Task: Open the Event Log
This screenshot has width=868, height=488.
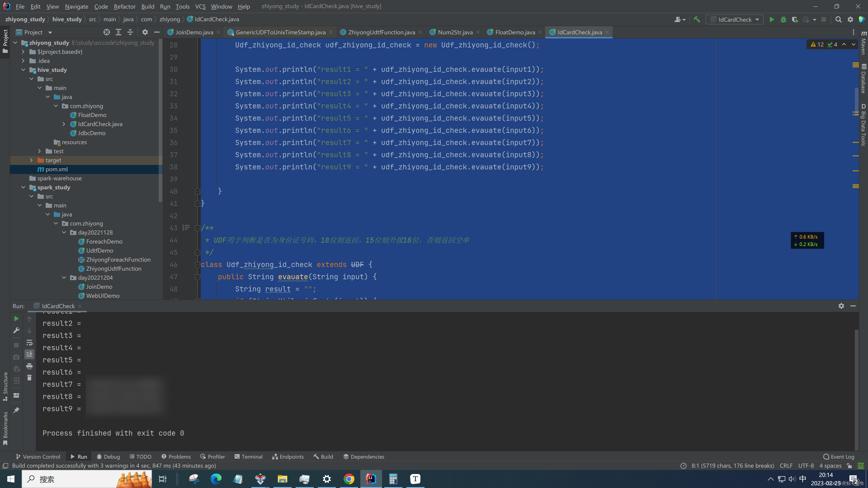Action: tap(839, 457)
